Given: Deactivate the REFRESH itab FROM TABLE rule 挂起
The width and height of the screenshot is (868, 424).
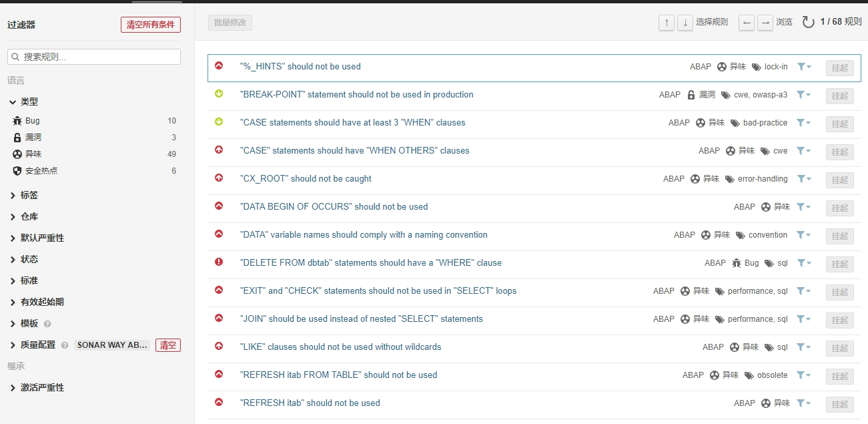Looking at the screenshot, I should point(839,377).
